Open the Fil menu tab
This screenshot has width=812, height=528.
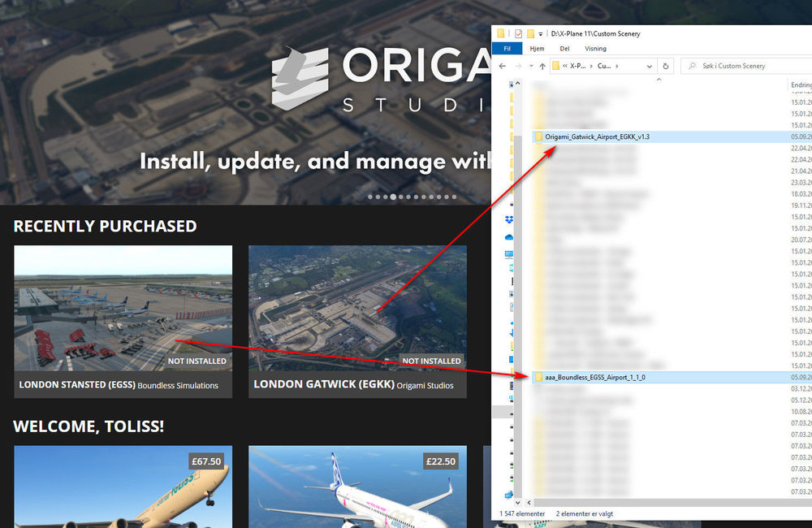507,49
